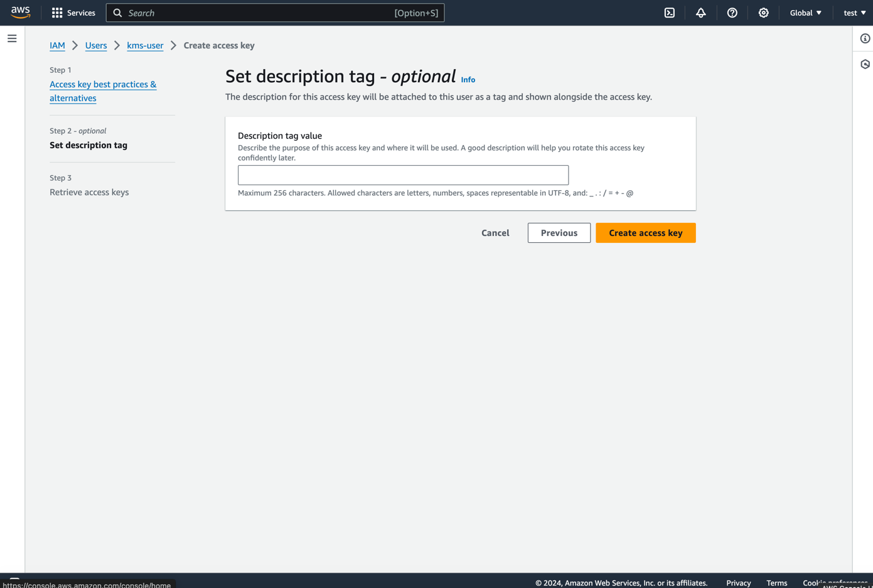Open the settings gear menu
873x588 pixels.
[764, 13]
